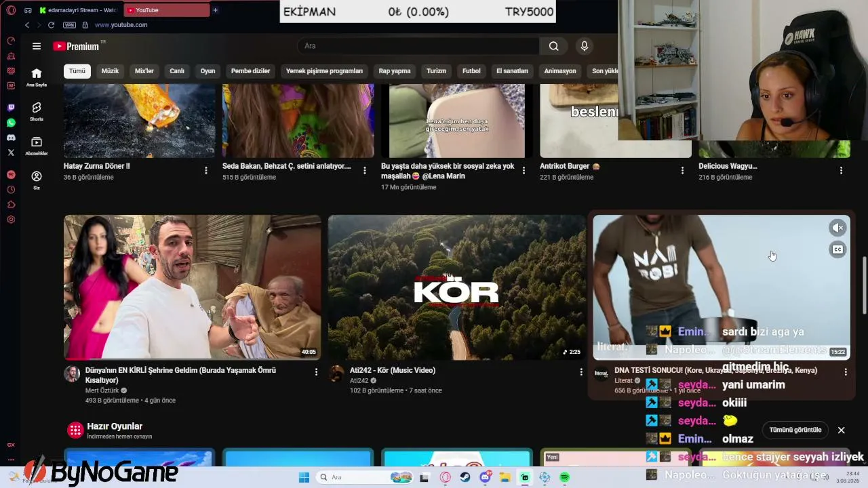This screenshot has height=488, width=868.
Task: Open the Antrikot Burger video title
Action: [x=570, y=166]
